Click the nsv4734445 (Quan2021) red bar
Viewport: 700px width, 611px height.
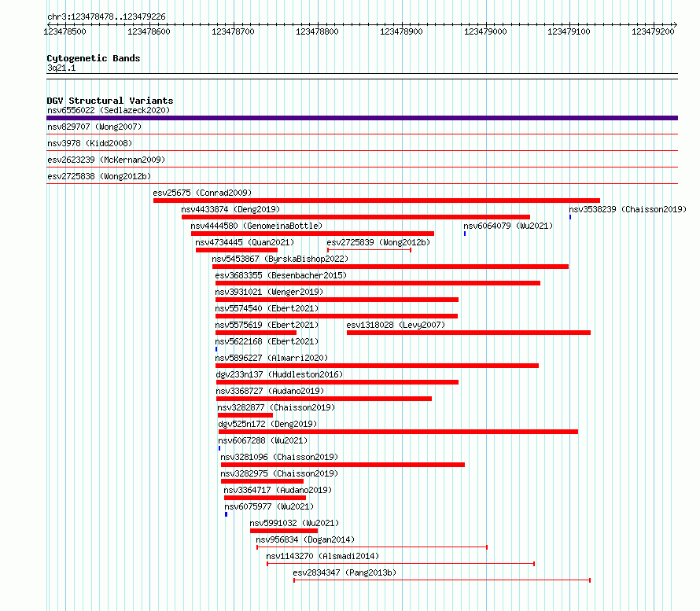(237, 250)
